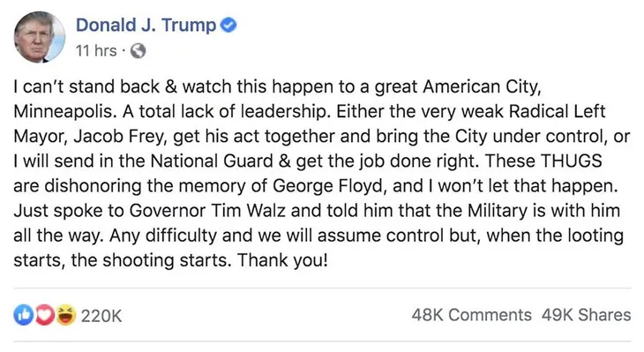The image size is (644, 352).
Task: Click the word Minneapolis in the post
Action: coord(63,112)
